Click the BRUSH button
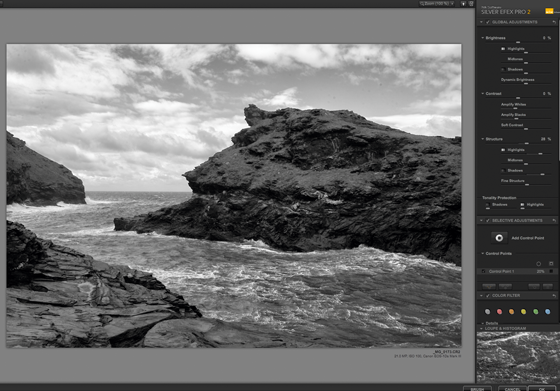Viewport: 560px width, 391px height. pyautogui.click(x=477, y=389)
